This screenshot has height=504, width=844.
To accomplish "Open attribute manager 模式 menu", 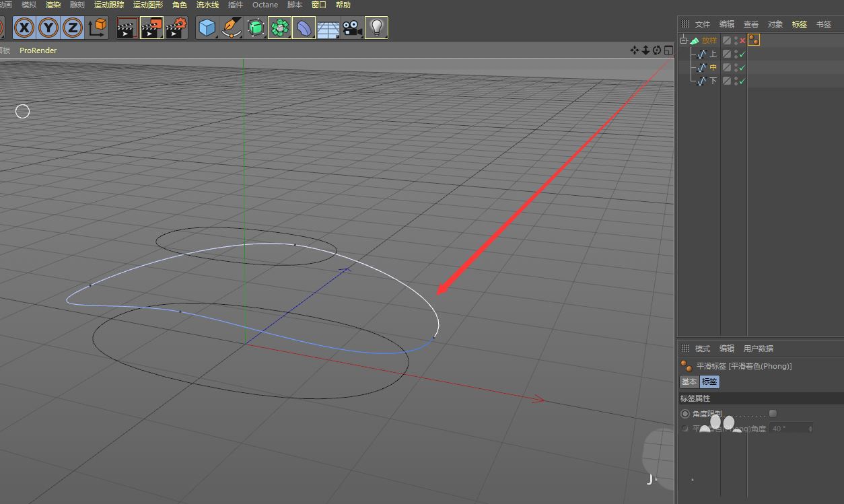I will point(703,349).
